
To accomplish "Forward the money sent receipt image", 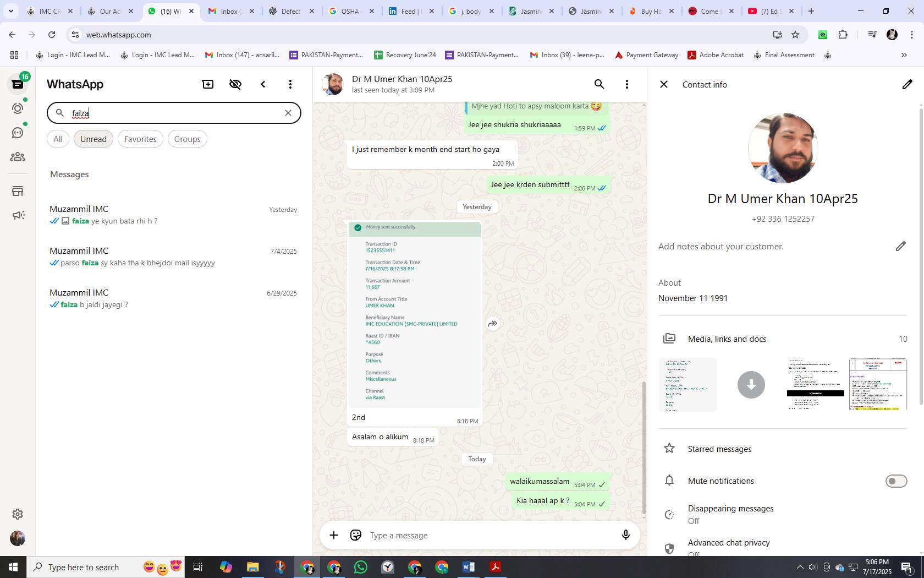I will (493, 324).
